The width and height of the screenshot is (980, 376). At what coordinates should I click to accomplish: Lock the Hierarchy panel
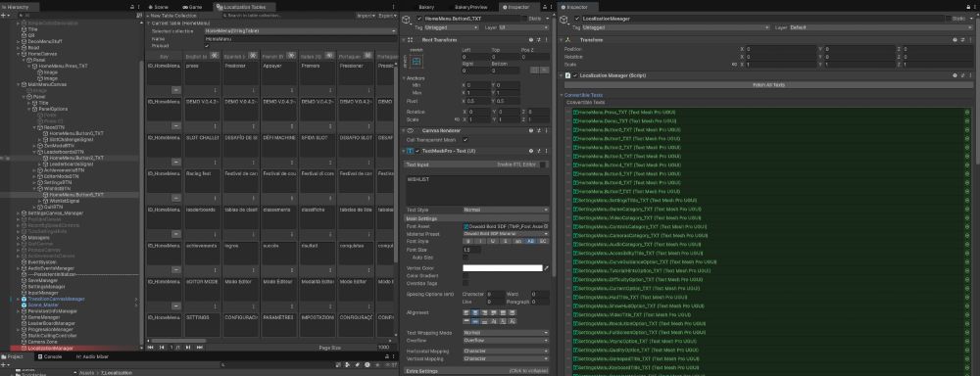pos(132,7)
